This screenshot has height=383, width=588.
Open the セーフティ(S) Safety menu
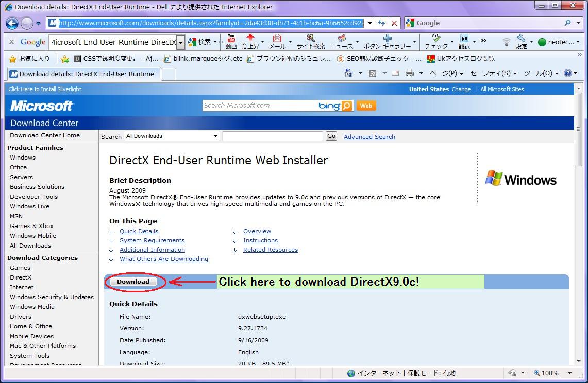494,73
